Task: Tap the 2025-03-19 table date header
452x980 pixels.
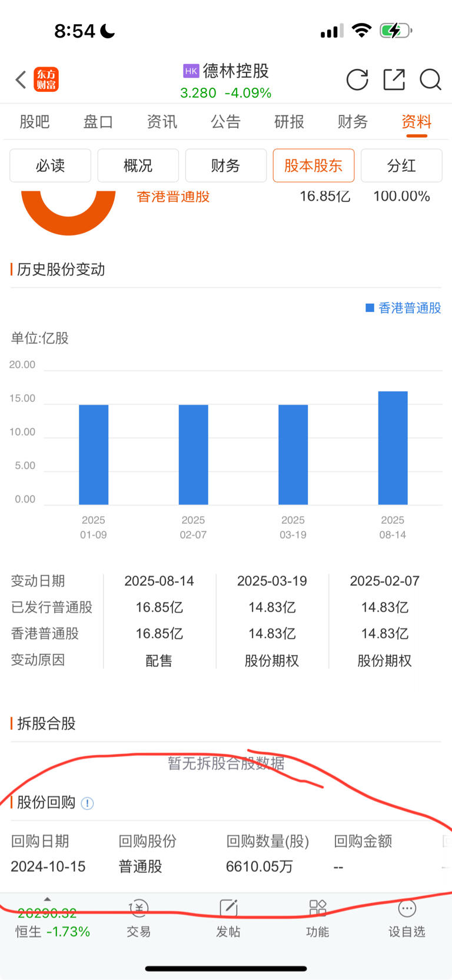Action: click(x=272, y=581)
